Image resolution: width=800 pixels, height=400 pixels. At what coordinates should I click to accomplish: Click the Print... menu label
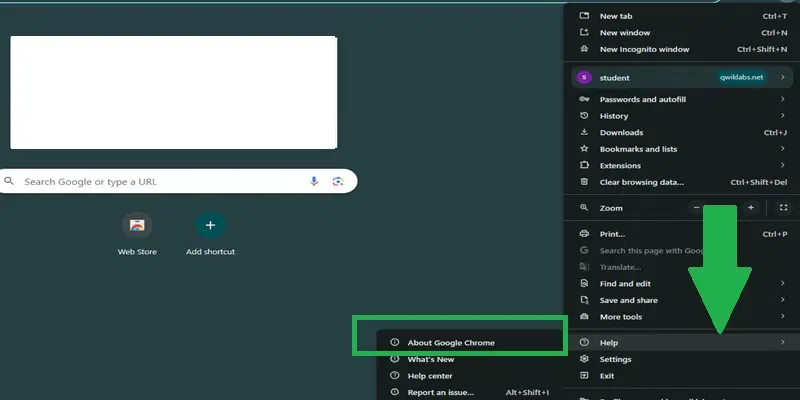point(612,234)
